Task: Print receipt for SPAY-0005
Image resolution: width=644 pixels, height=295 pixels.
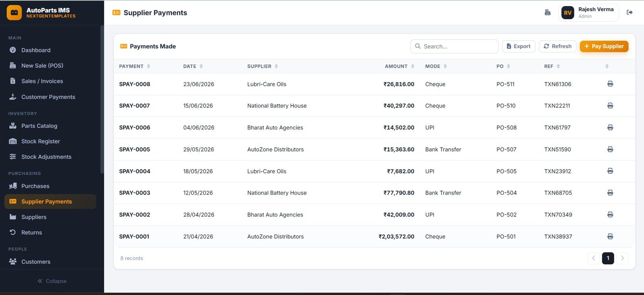Action: coord(610,149)
